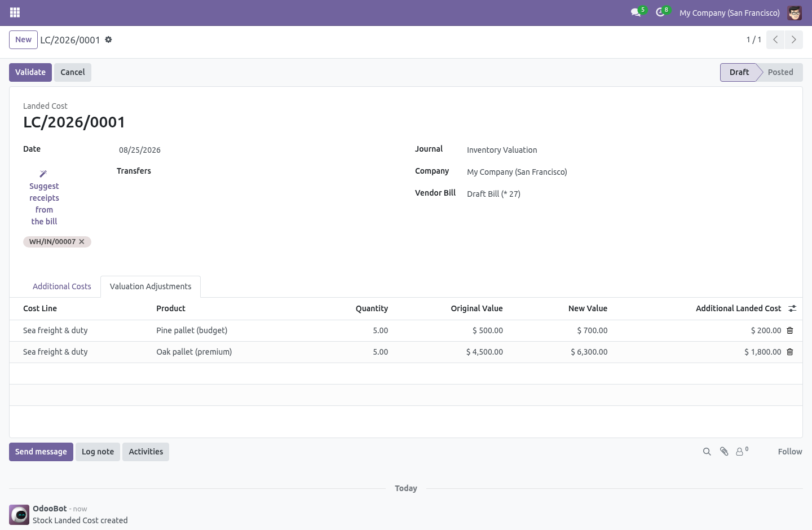The width and height of the screenshot is (812, 530).
Task: Click the Send message button
Action: coord(41,452)
